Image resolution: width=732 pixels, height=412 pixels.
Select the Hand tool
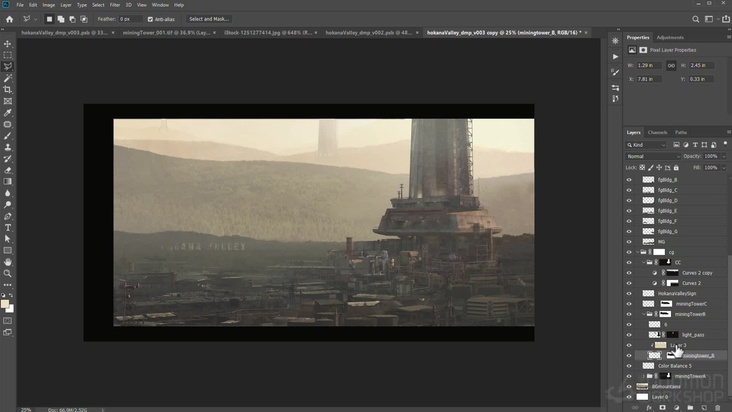tap(7, 262)
